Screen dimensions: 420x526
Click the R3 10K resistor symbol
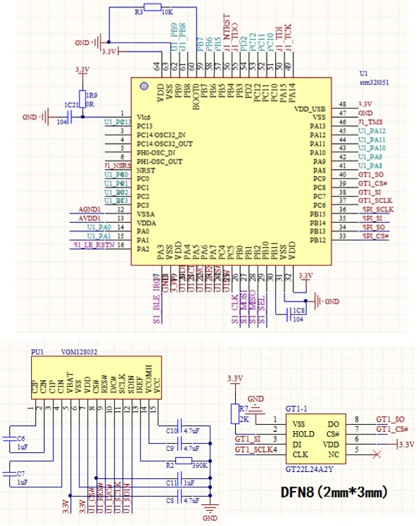152,8
